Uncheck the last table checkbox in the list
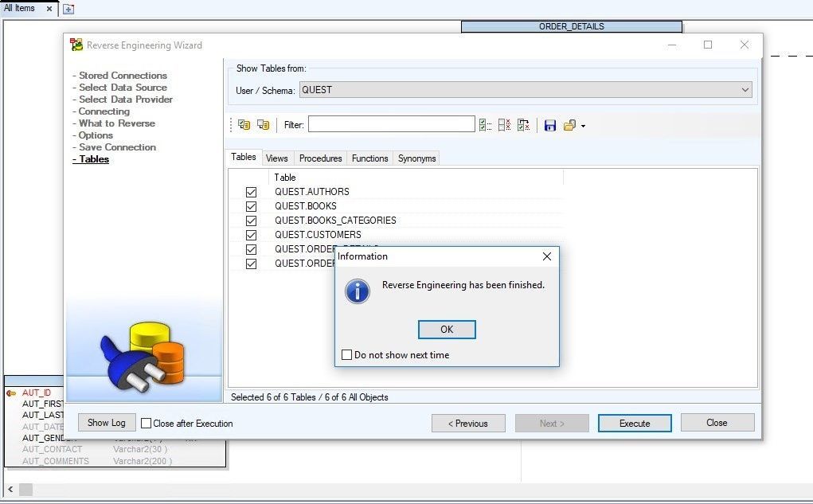Screen dimensions: 813x504 point(251,264)
